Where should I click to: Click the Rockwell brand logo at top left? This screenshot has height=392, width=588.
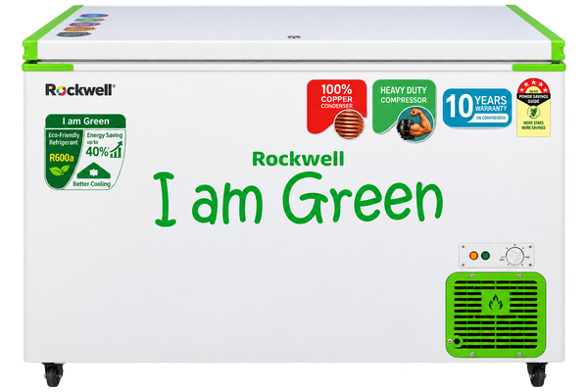[x=80, y=89]
